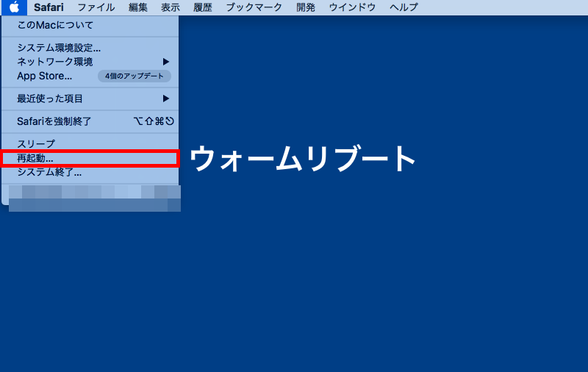Expand the 最近使った項目 submenu arrow

166,99
